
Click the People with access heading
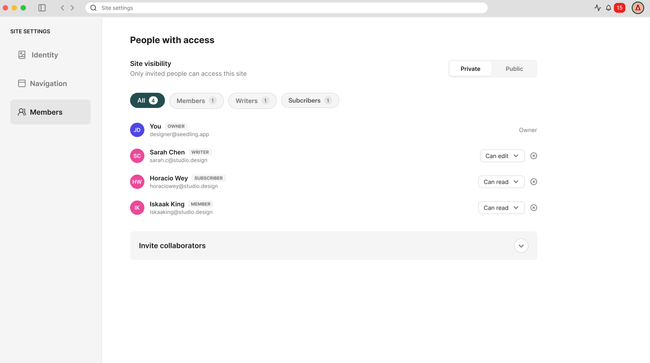(x=172, y=40)
